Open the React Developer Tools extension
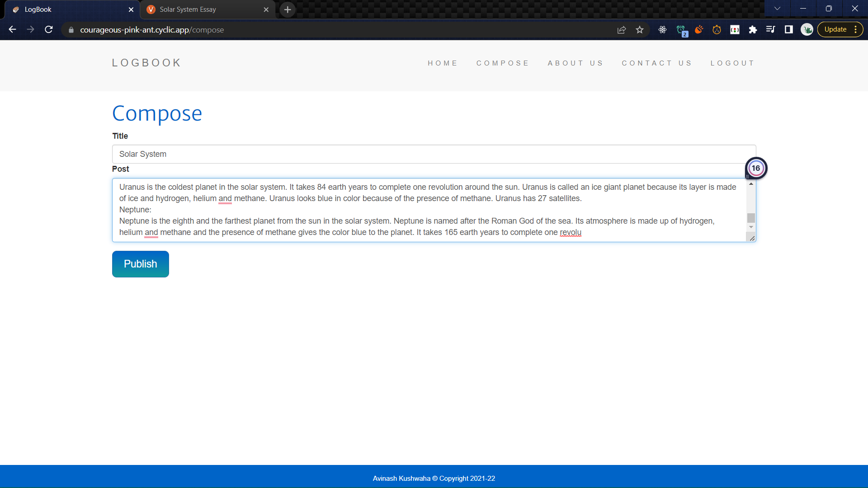 [x=662, y=29]
